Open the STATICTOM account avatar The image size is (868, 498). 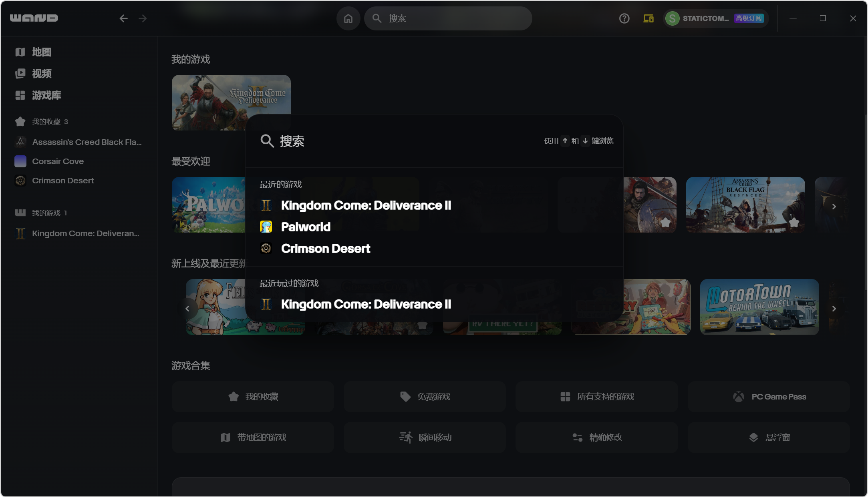[x=673, y=18]
